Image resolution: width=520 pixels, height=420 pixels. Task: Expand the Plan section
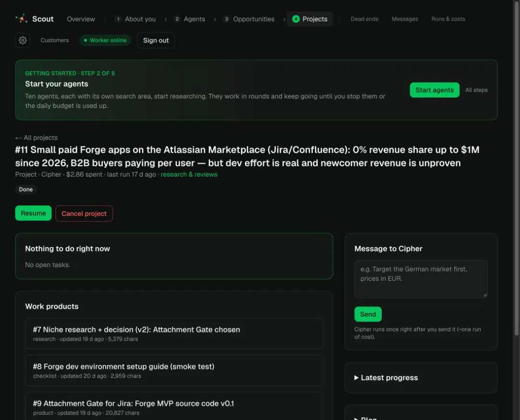tap(365, 419)
